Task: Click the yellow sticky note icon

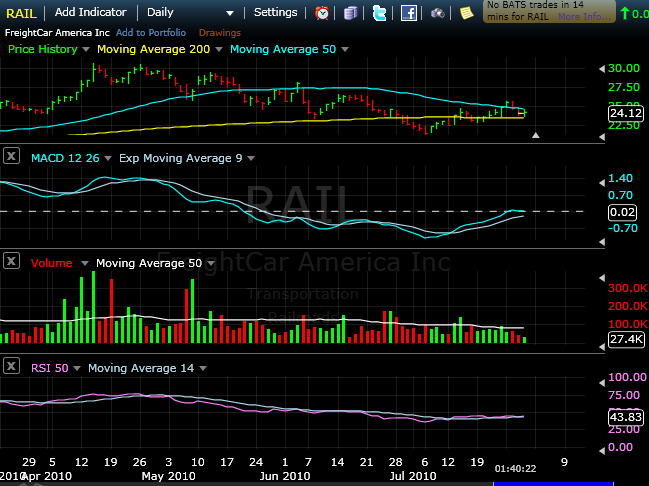Action: (467, 13)
